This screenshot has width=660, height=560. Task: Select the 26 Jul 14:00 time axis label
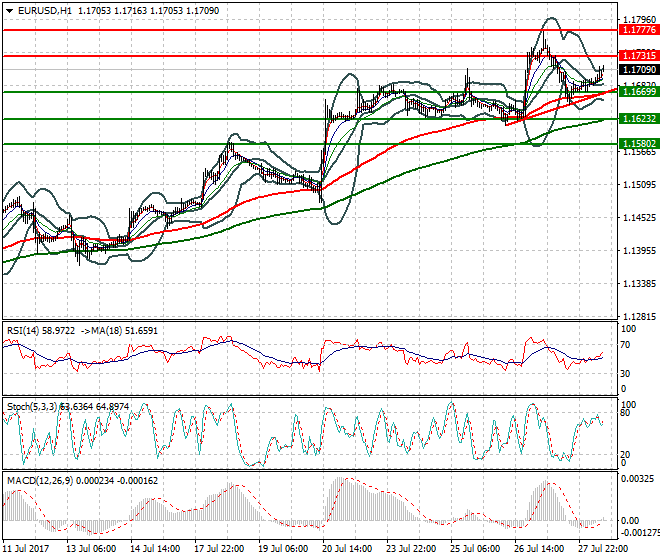click(539, 549)
